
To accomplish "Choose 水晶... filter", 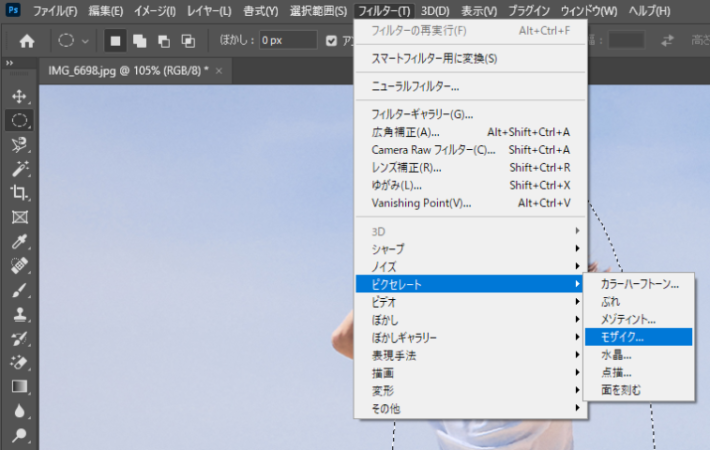I will [638, 355].
